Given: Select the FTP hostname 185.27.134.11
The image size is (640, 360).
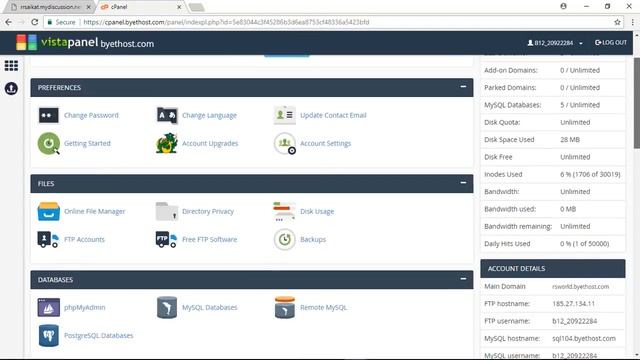Looking at the screenshot, I should pyautogui.click(x=573, y=304).
